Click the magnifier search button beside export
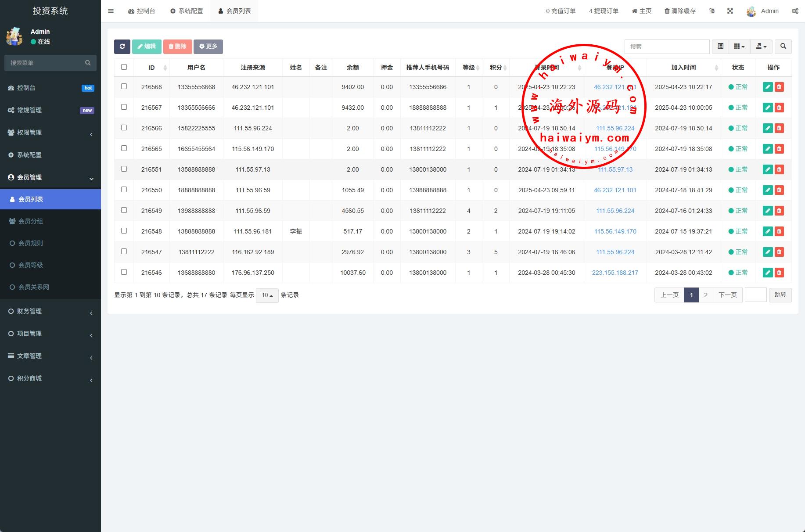Image resolution: width=805 pixels, height=532 pixels. [783, 47]
